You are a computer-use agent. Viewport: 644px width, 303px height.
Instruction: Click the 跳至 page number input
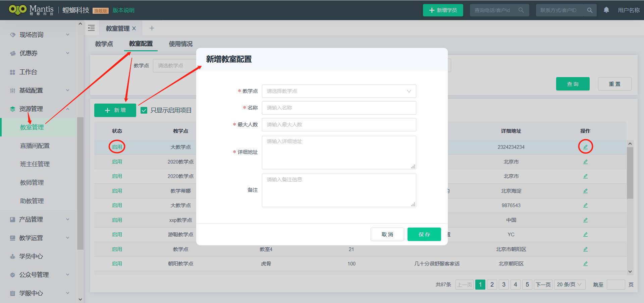pyautogui.click(x=616, y=285)
